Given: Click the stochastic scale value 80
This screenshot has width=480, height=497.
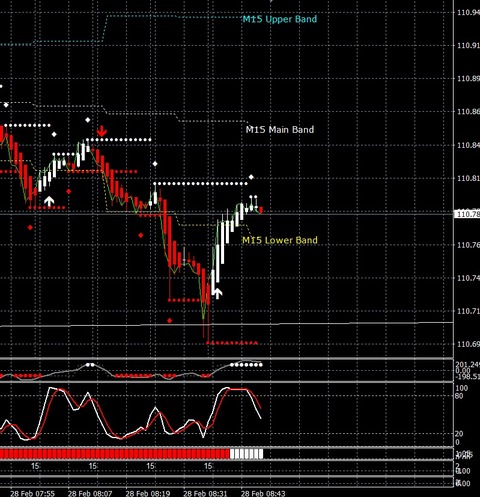Looking at the screenshot, I should [459, 396].
